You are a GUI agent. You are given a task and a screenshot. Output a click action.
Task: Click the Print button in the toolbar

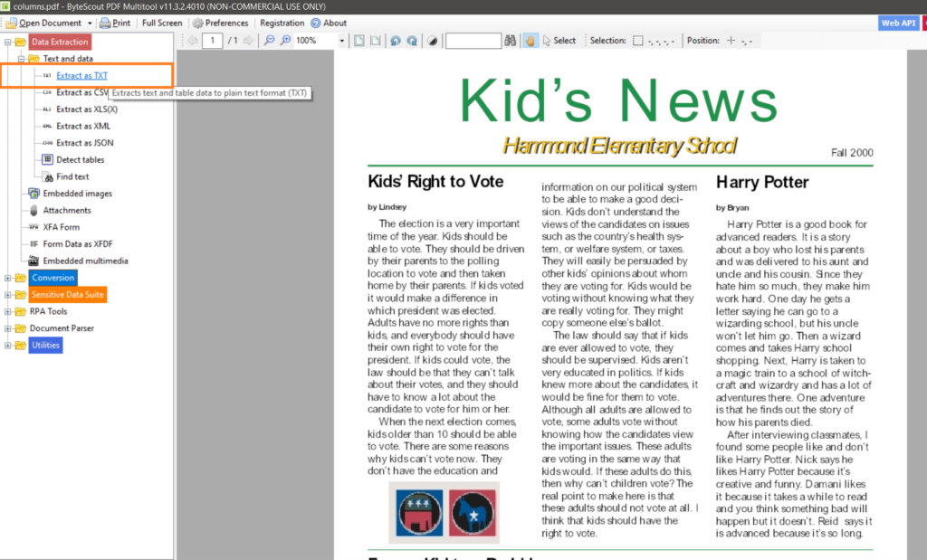(x=115, y=23)
